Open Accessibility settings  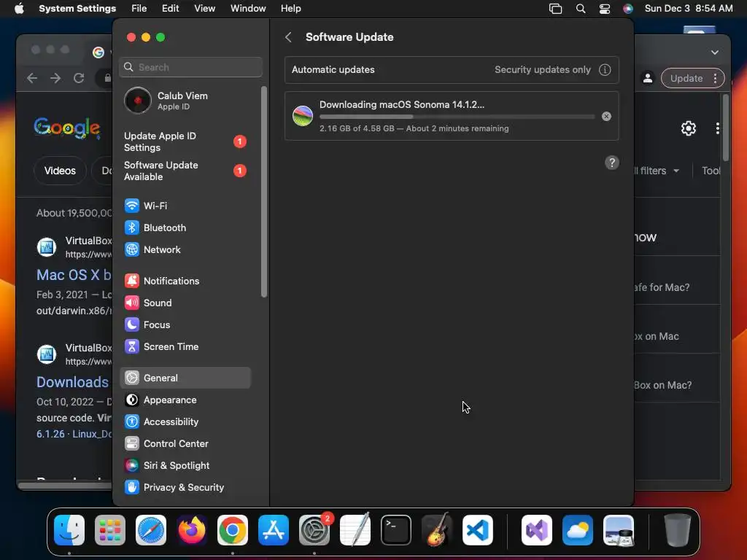185,422
